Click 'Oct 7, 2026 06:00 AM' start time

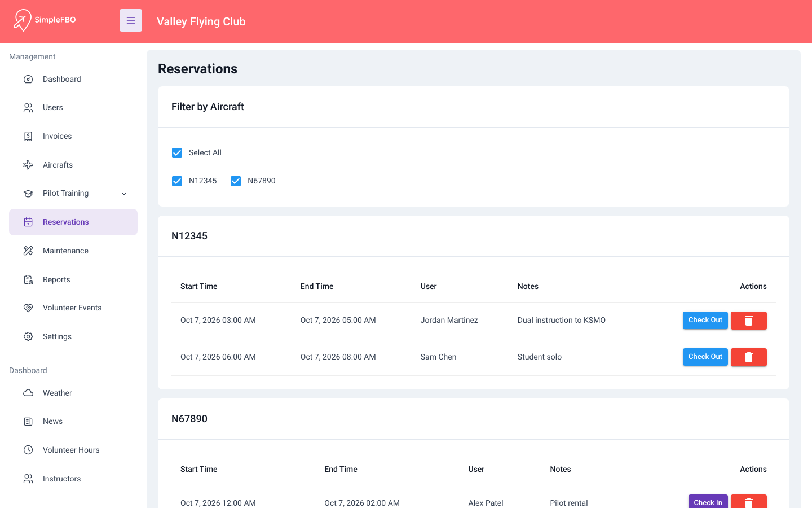point(218,357)
